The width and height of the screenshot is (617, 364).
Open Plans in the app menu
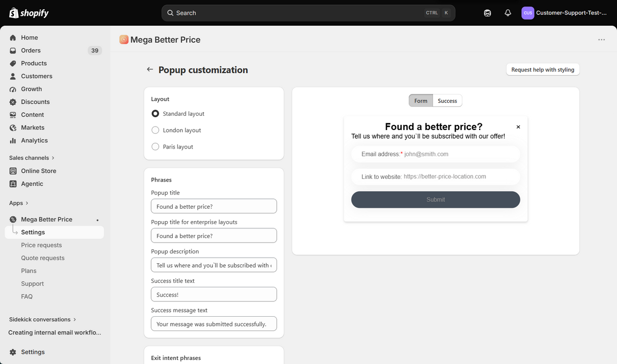click(29, 271)
